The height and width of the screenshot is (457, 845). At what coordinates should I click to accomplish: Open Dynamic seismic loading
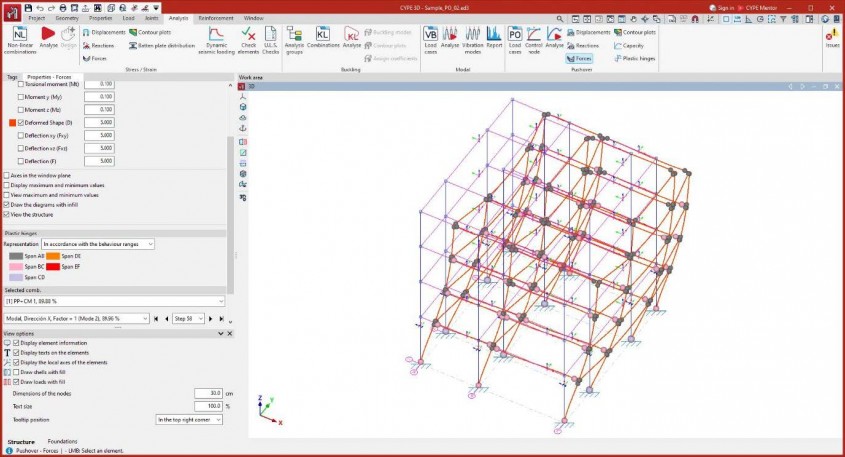216,40
